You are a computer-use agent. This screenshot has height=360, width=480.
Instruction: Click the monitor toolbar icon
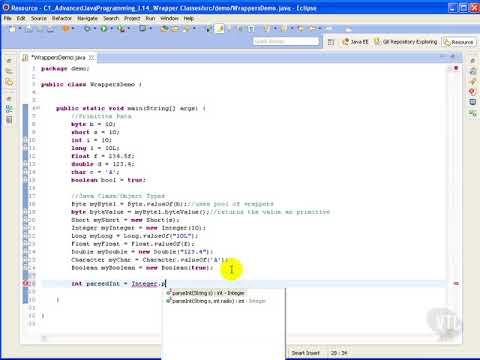click(142, 29)
